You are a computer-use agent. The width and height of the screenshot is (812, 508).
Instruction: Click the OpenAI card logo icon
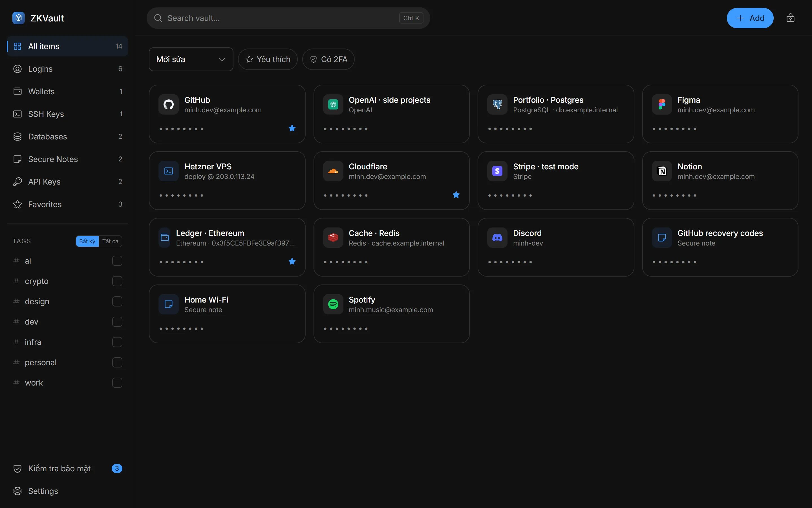333,104
